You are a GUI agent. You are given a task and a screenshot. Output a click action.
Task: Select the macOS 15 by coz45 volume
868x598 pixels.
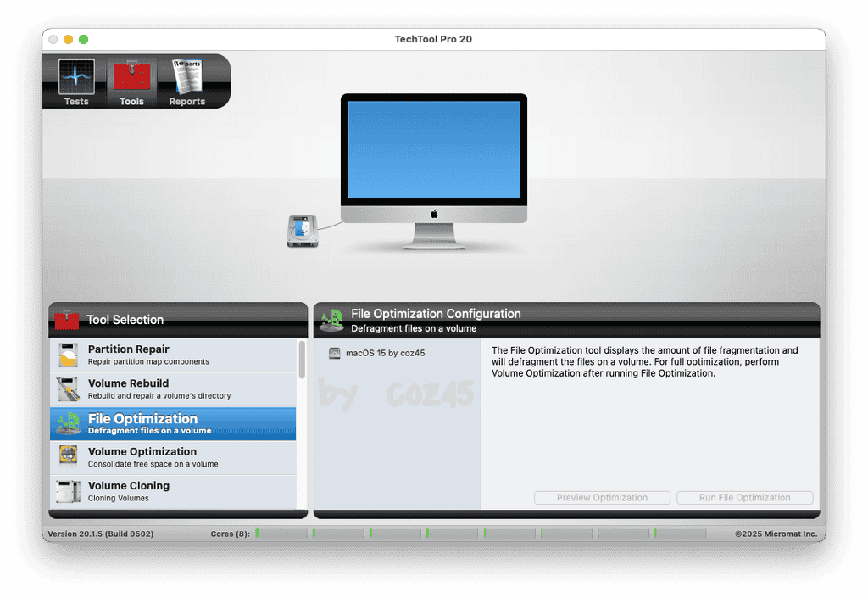pyautogui.click(x=386, y=353)
